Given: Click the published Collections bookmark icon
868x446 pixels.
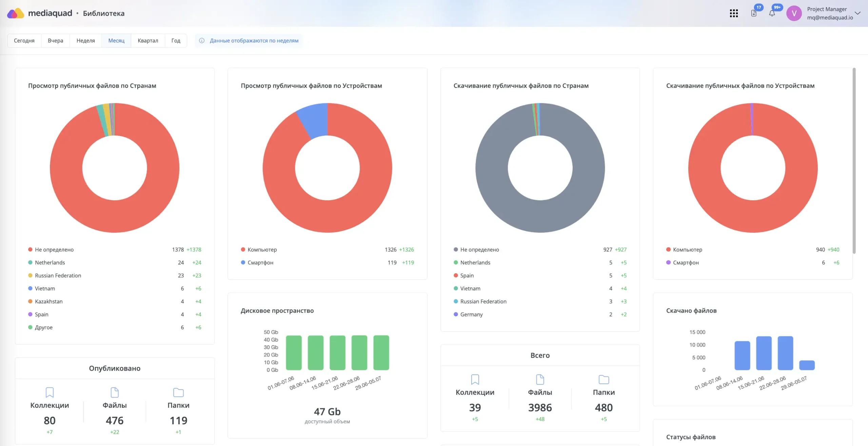Looking at the screenshot, I should 50,392.
